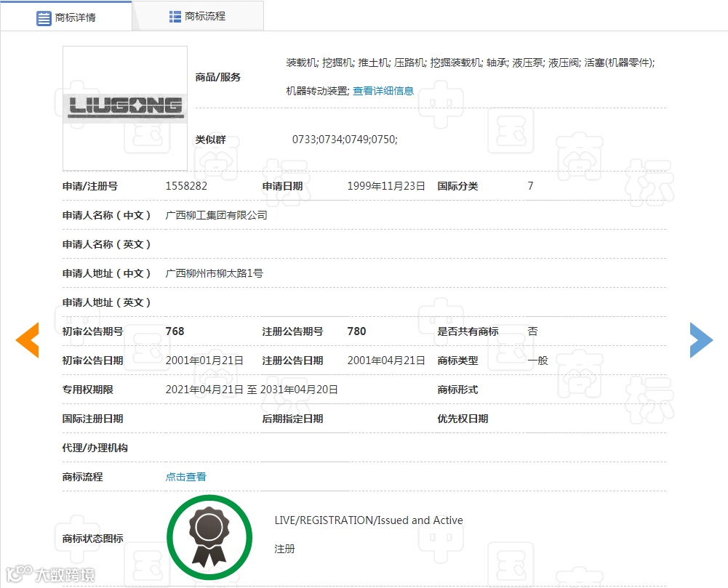The height and width of the screenshot is (588, 728).
Task: Click the 一般 trademark type value
Action: point(537,361)
